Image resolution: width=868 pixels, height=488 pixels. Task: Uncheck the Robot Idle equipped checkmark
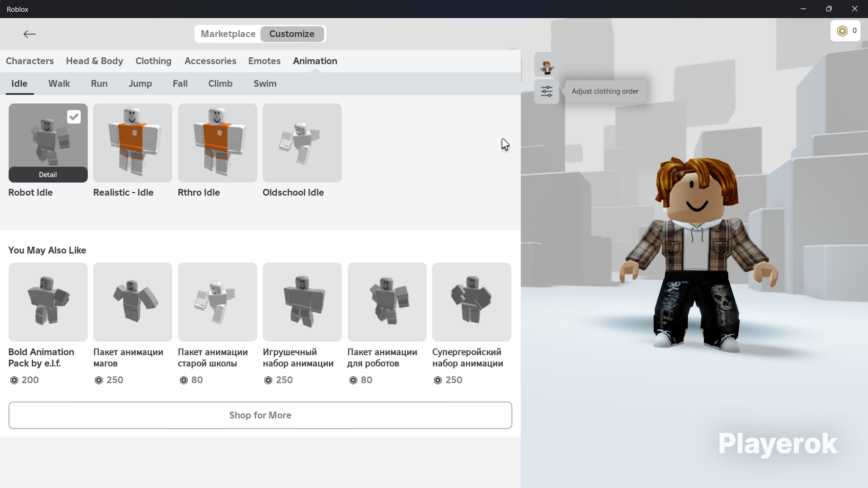[74, 117]
